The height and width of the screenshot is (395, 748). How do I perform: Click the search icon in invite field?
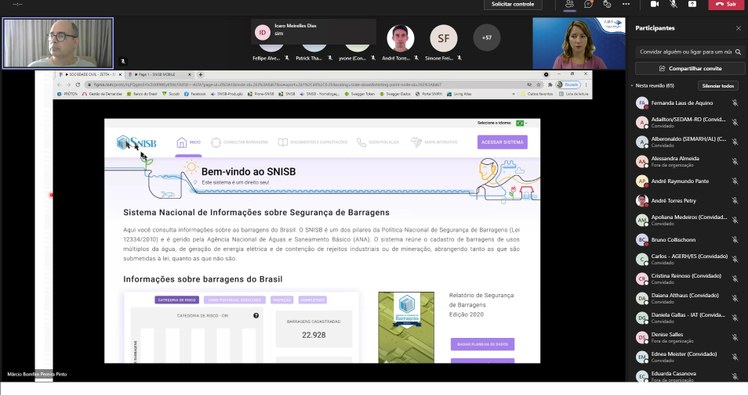(738, 52)
